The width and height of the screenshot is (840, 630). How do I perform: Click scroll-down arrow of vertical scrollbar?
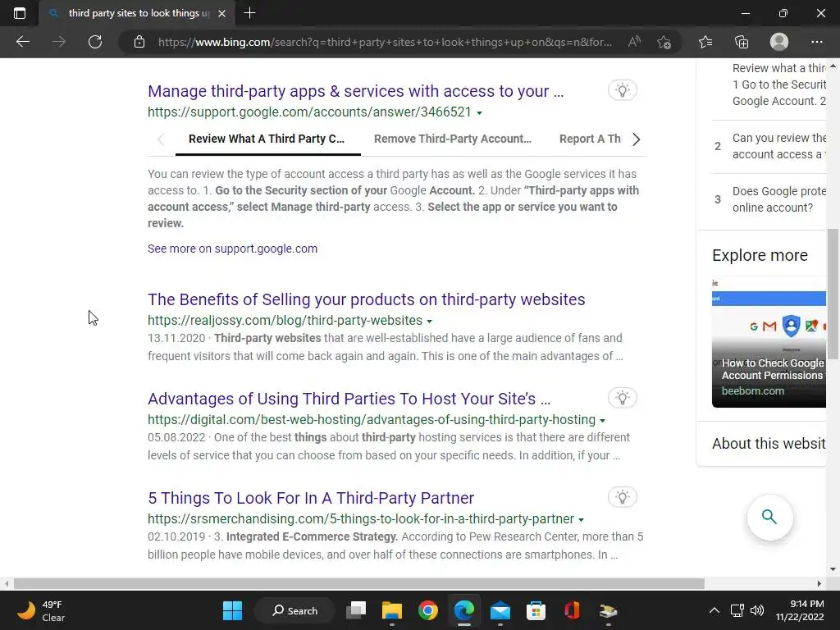[x=833, y=569]
